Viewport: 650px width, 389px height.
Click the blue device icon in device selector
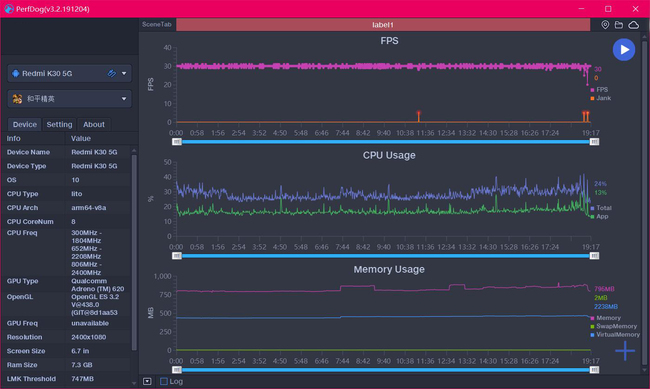(x=16, y=73)
